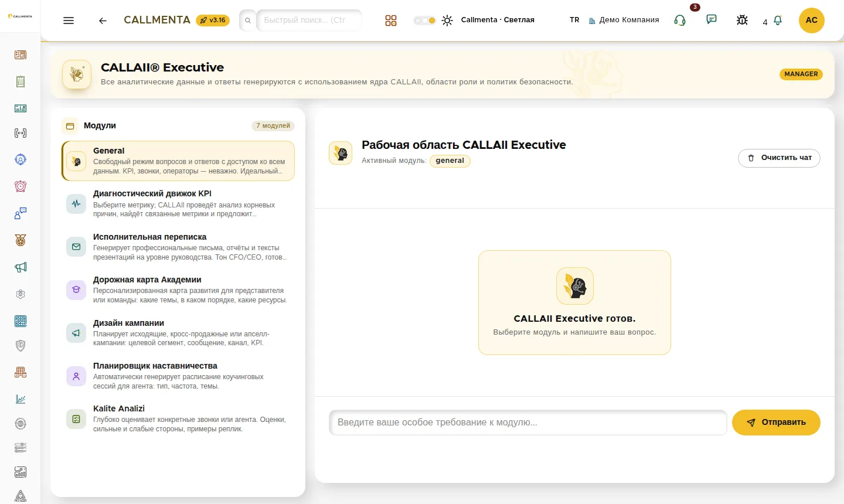Click the 7 модулей count badge
This screenshot has height=504, width=844.
tap(273, 125)
